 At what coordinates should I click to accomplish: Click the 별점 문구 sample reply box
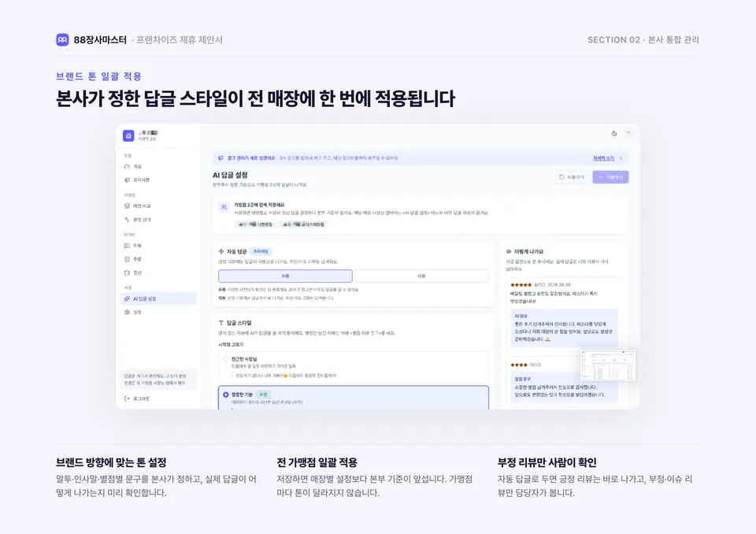click(x=563, y=388)
